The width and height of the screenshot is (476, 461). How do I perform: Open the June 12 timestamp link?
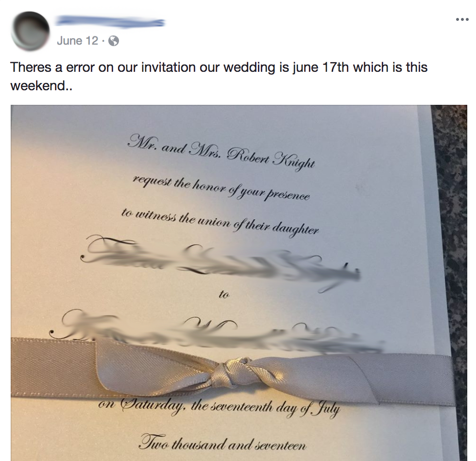[77, 41]
